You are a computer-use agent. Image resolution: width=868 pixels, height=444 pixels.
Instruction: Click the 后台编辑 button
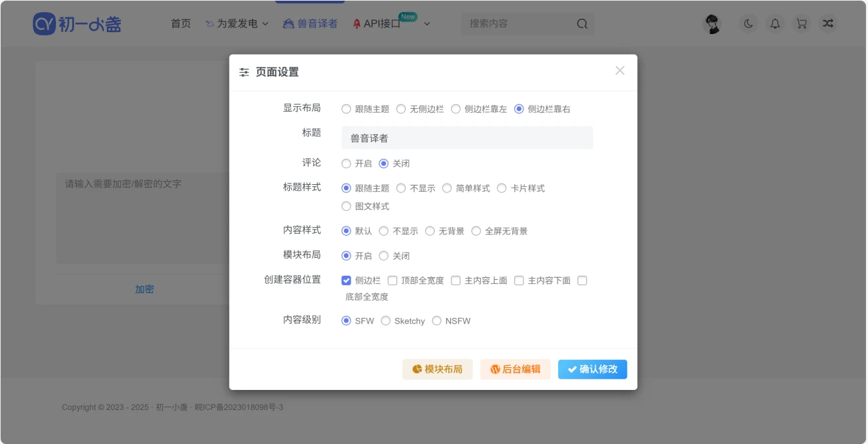click(x=515, y=369)
